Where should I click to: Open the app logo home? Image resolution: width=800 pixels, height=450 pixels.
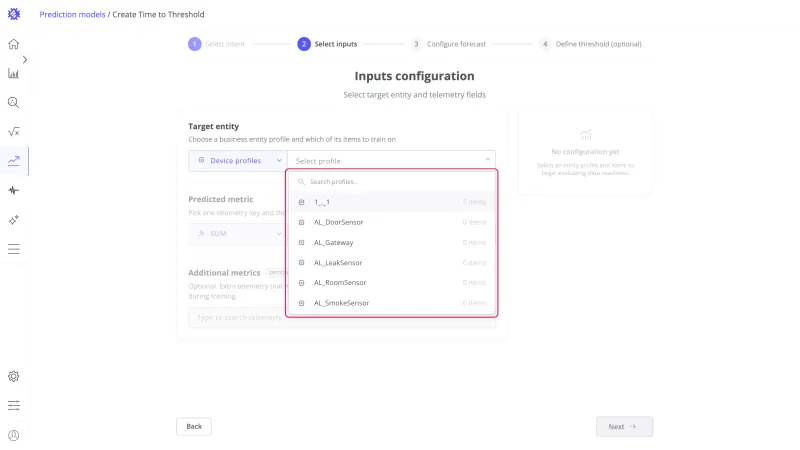14,14
